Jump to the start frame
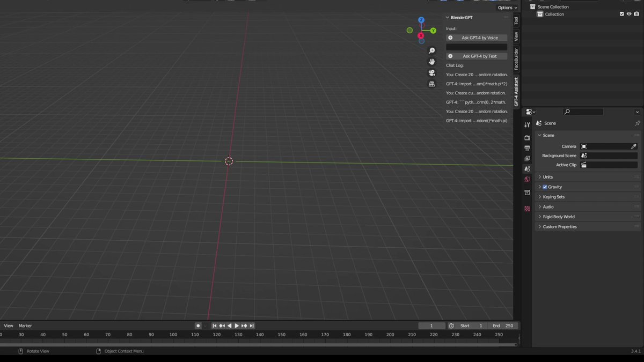The image size is (644, 362). [215, 326]
